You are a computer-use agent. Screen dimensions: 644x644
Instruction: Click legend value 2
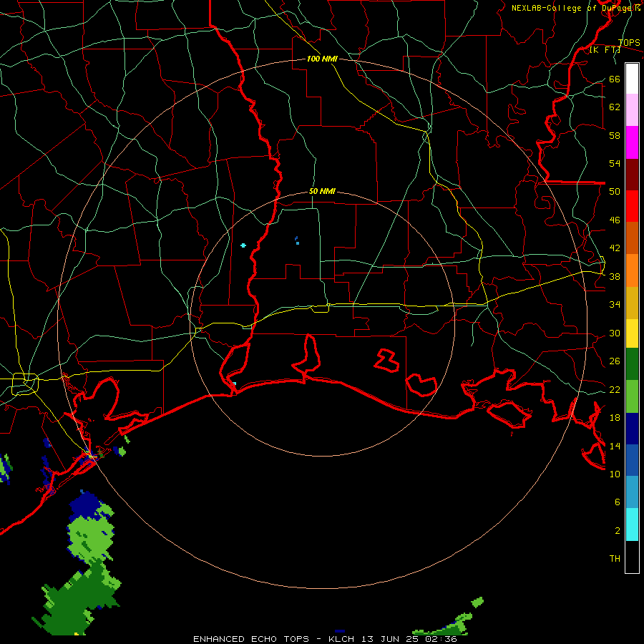617,530
